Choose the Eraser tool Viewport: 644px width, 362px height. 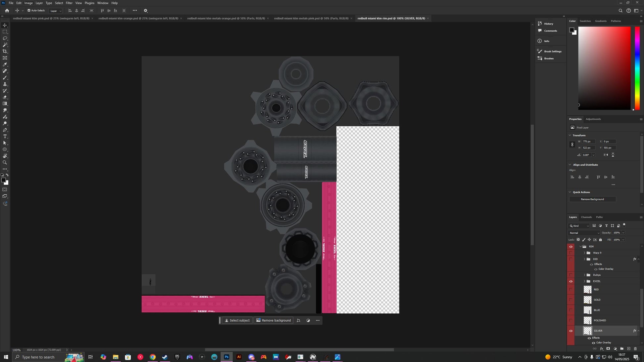tap(5, 97)
